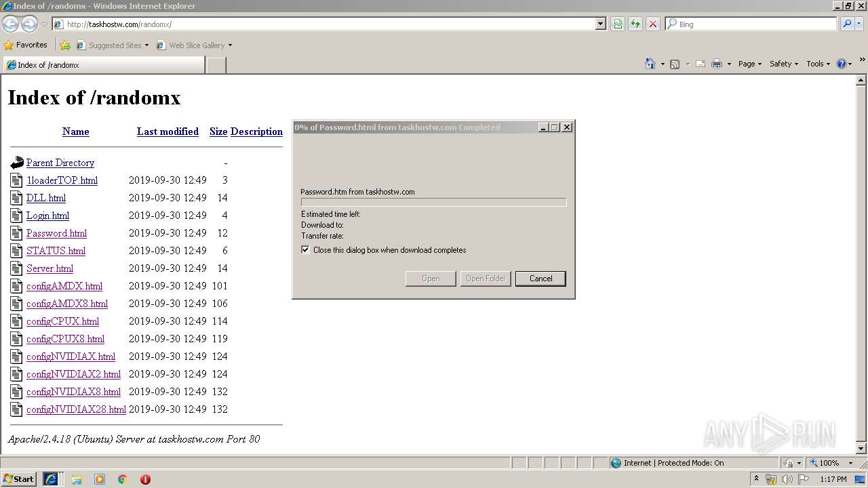Uncheck Close this dialog box when download completes
Screen dimensions: 868x488
[x=305, y=250]
